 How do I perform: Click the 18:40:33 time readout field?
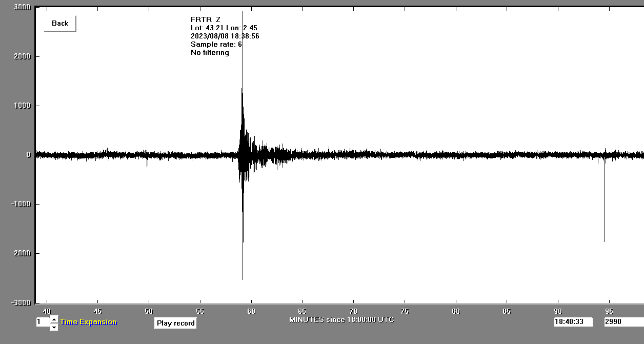573,322
